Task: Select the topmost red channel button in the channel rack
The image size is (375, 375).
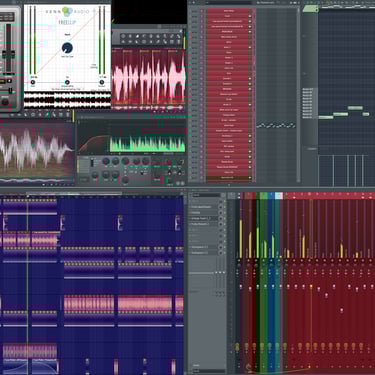Action: (x=229, y=11)
